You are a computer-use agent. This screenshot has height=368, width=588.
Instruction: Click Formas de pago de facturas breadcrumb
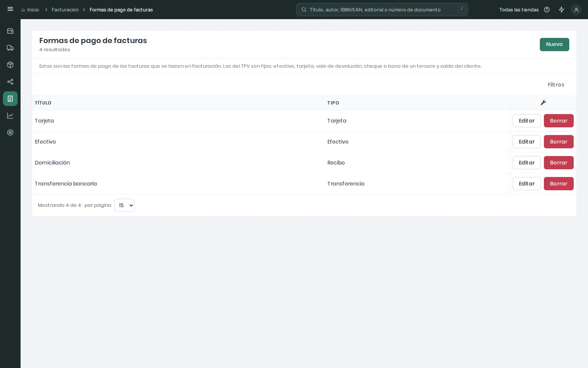pos(121,10)
